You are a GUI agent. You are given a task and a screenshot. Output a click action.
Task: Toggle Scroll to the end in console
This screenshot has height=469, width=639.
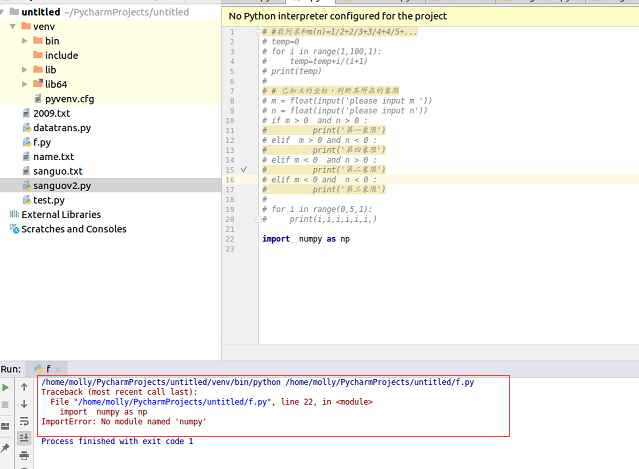(x=24, y=438)
